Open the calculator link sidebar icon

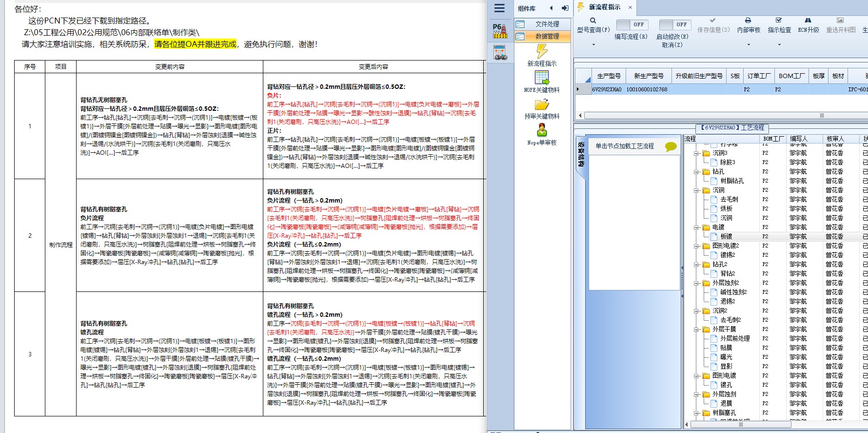click(500, 52)
